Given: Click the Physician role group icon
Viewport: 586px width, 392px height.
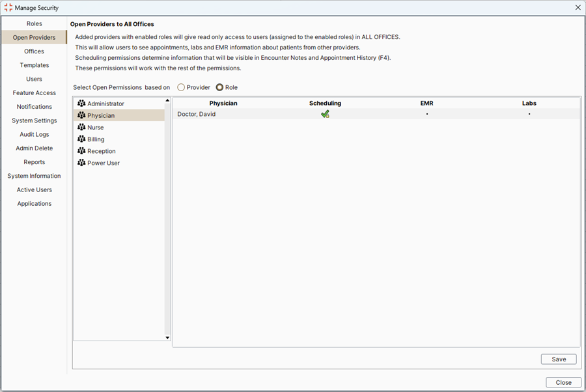Looking at the screenshot, I should pos(81,115).
